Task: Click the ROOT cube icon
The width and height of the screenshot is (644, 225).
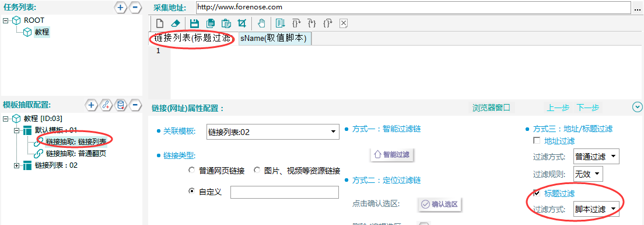Action: tap(16, 20)
